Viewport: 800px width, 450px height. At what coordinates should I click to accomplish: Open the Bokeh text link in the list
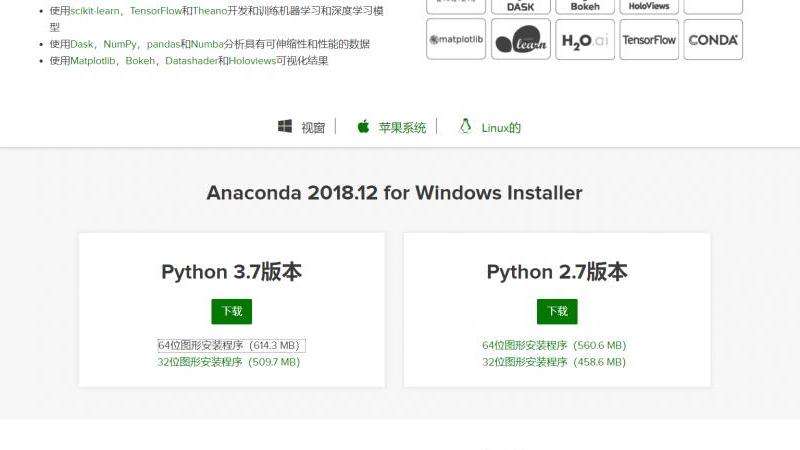140,61
